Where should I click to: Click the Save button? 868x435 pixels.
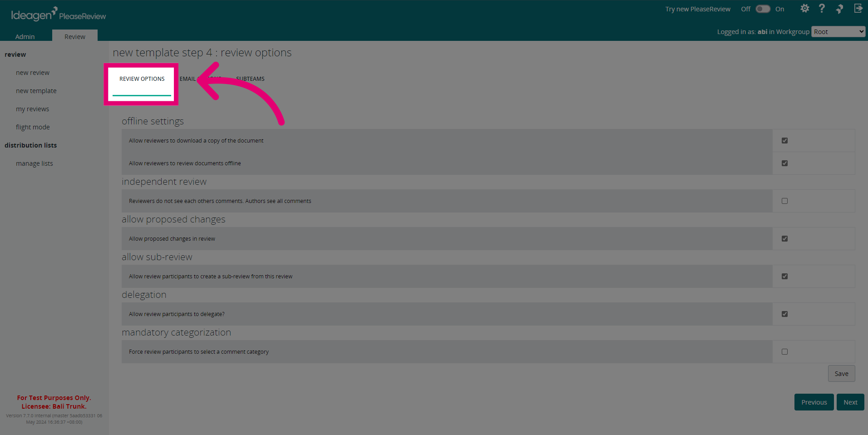coord(841,374)
